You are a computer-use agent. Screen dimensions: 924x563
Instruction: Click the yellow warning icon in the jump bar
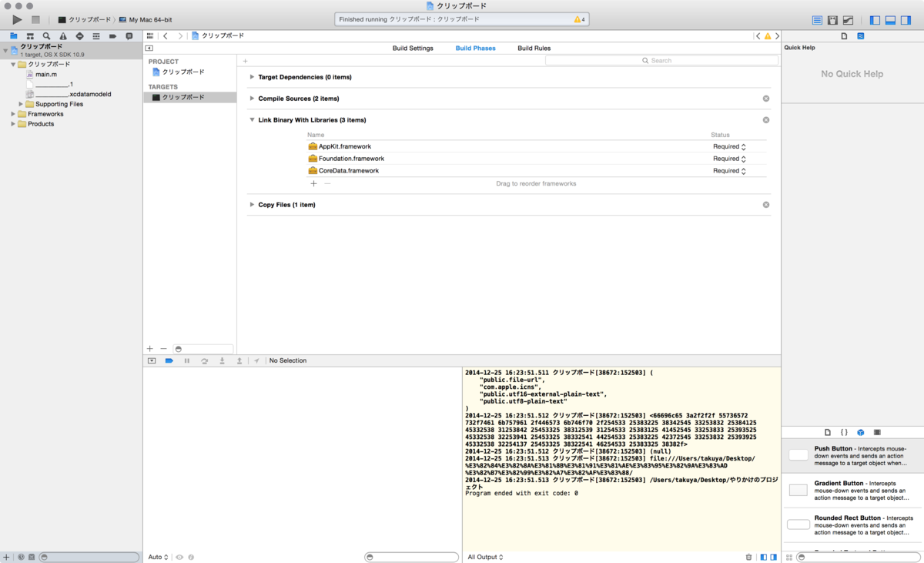(x=767, y=36)
